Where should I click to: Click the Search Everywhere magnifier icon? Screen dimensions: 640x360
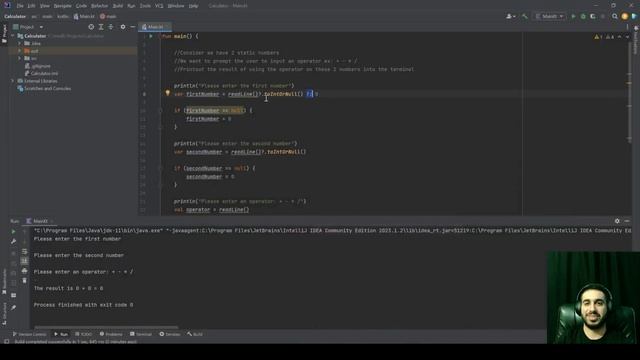pos(615,16)
